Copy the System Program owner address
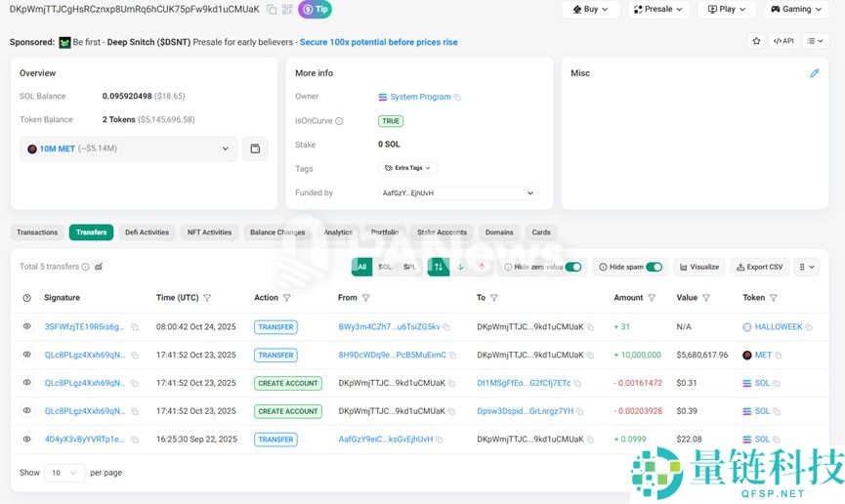The height and width of the screenshot is (504, 845). click(x=457, y=97)
